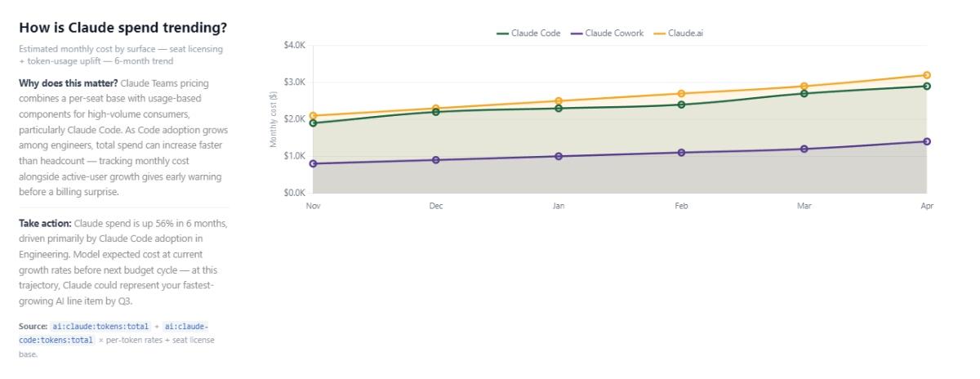Click the Claude Cowork data point for Mar

(x=804, y=149)
